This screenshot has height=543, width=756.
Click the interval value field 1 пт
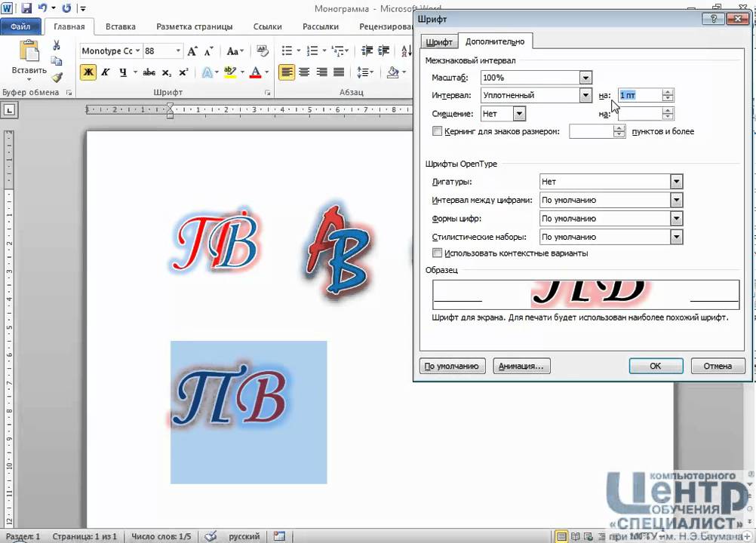641,95
